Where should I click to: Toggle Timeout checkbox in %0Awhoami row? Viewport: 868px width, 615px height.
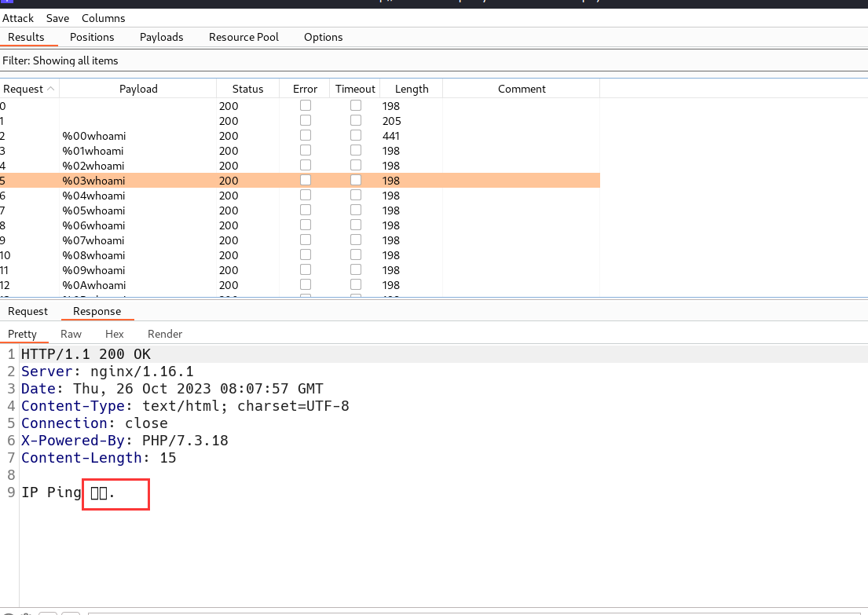(x=356, y=284)
